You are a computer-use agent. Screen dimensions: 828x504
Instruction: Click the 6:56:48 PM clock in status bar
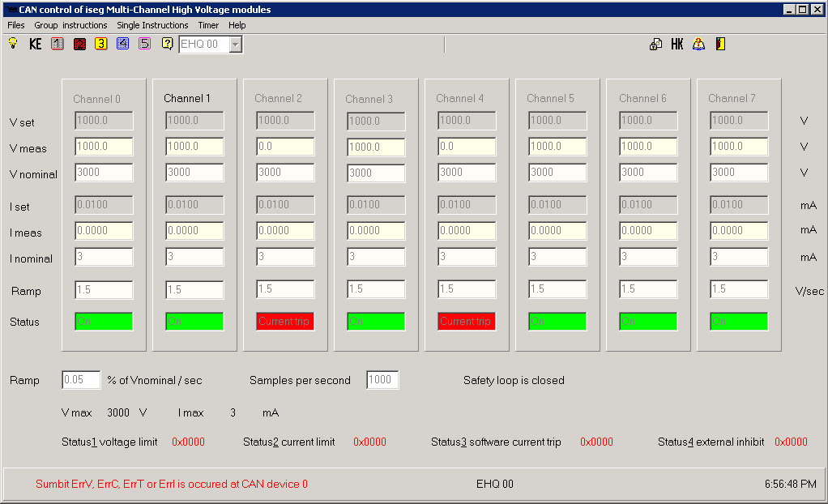coord(791,484)
